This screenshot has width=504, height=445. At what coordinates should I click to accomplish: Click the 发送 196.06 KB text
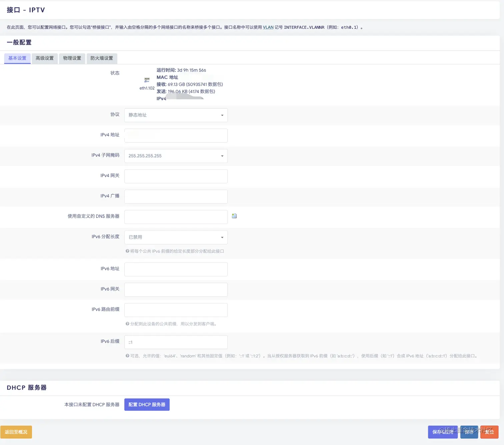(186, 91)
